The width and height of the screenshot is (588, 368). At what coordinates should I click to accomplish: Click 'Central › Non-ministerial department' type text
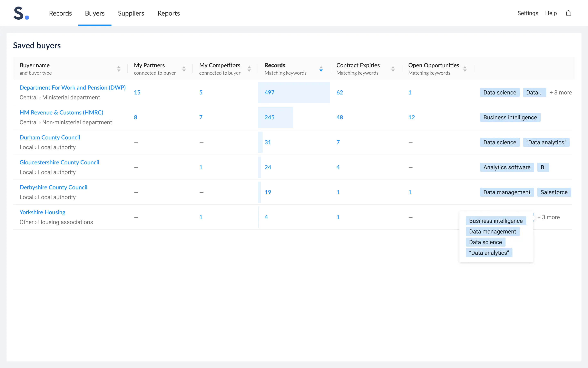coord(66,122)
